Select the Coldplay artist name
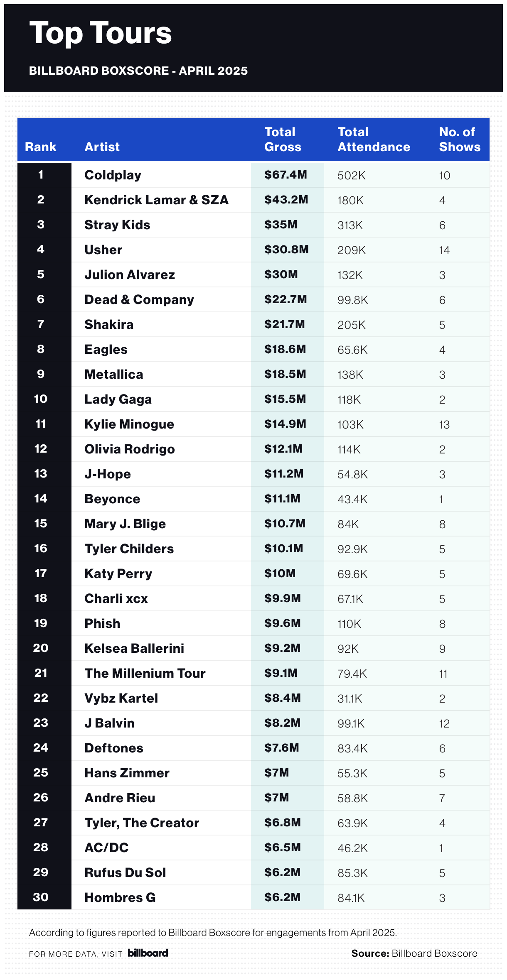 tap(113, 175)
